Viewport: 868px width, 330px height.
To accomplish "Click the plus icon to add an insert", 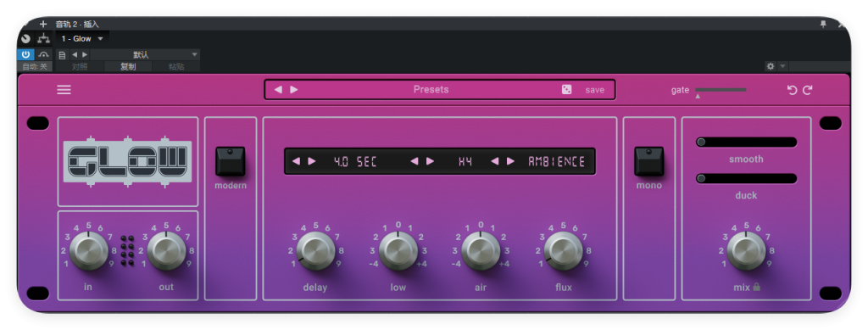I will coord(44,24).
